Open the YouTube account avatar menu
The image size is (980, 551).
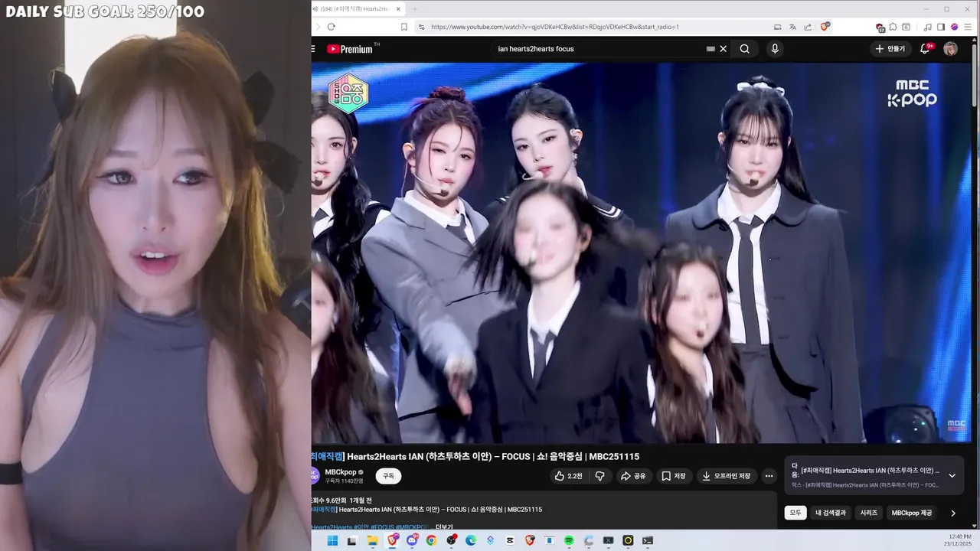click(x=950, y=49)
